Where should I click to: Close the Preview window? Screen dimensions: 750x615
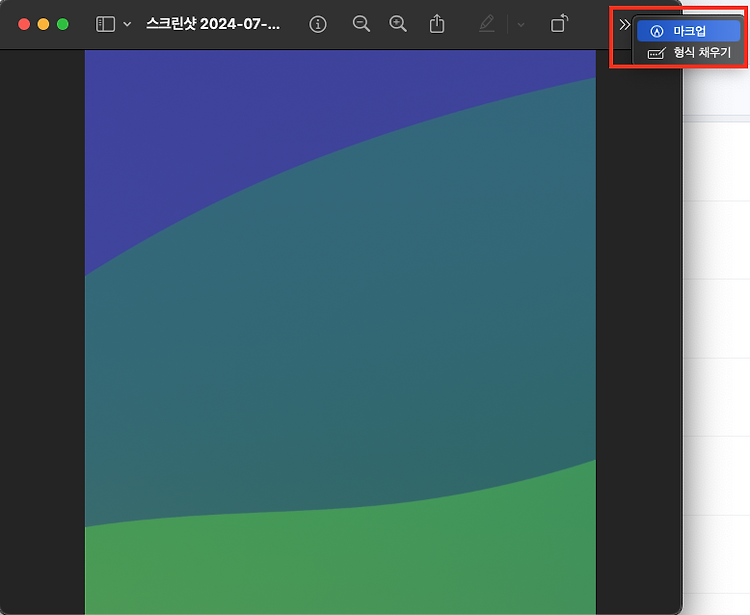[24, 24]
